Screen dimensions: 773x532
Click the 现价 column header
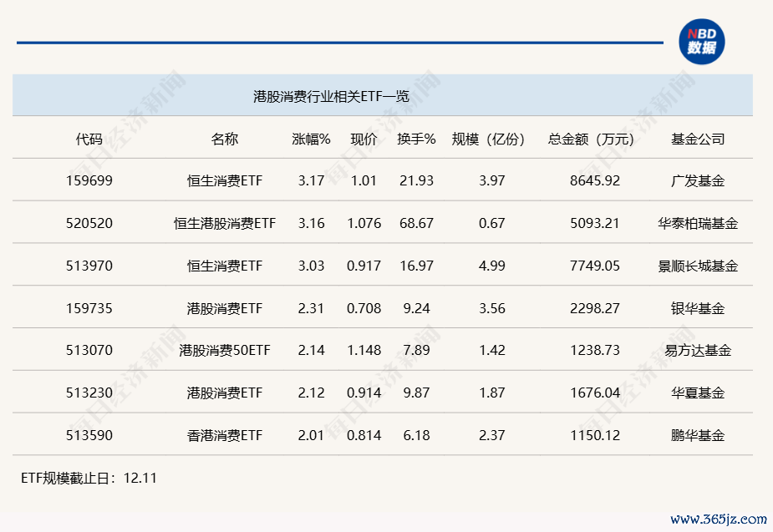pyautogui.click(x=364, y=139)
